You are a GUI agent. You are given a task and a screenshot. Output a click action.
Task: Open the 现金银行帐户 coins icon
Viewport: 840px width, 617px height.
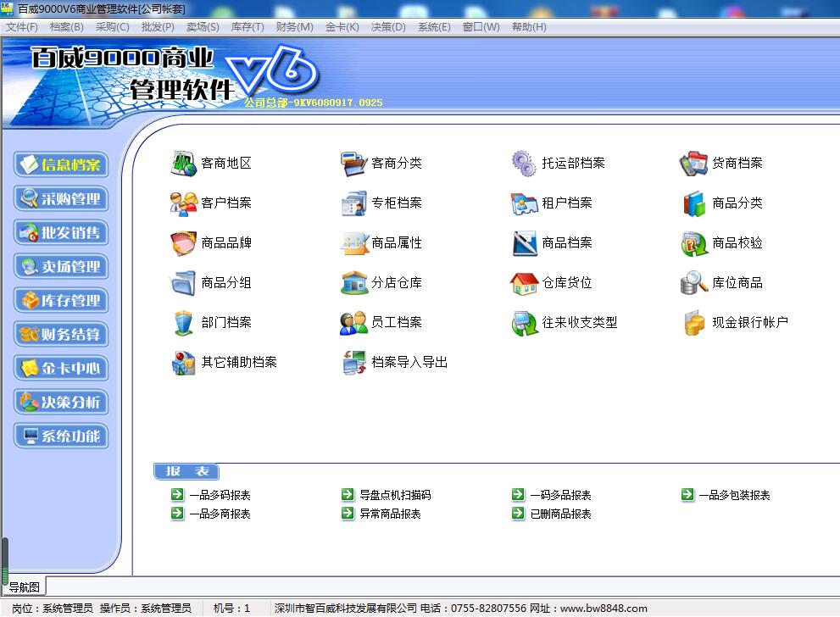pyautogui.click(x=694, y=323)
